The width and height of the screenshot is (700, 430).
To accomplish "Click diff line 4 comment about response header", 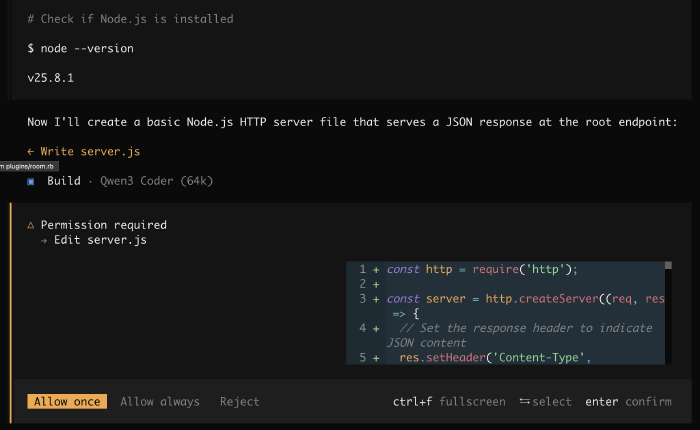I will click(520, 335).
